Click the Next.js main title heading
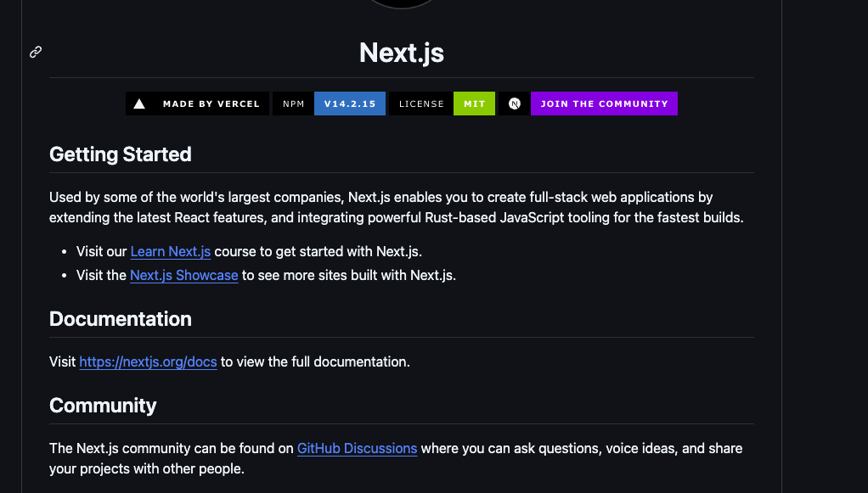The width and height of the screenshot is (868, 493). 402,53
